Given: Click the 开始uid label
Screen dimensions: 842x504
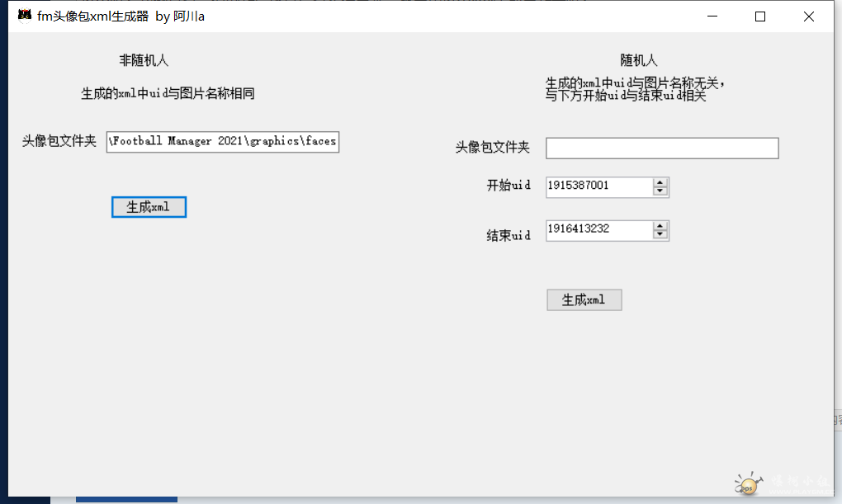Looking at the screenshot, I should [x=509, y=186].
